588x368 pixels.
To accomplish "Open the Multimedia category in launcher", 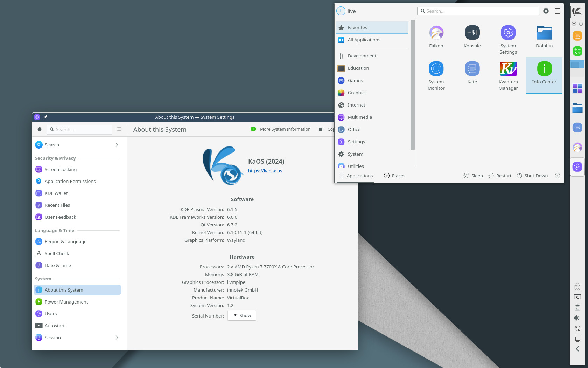I will [x=372, y=117].
